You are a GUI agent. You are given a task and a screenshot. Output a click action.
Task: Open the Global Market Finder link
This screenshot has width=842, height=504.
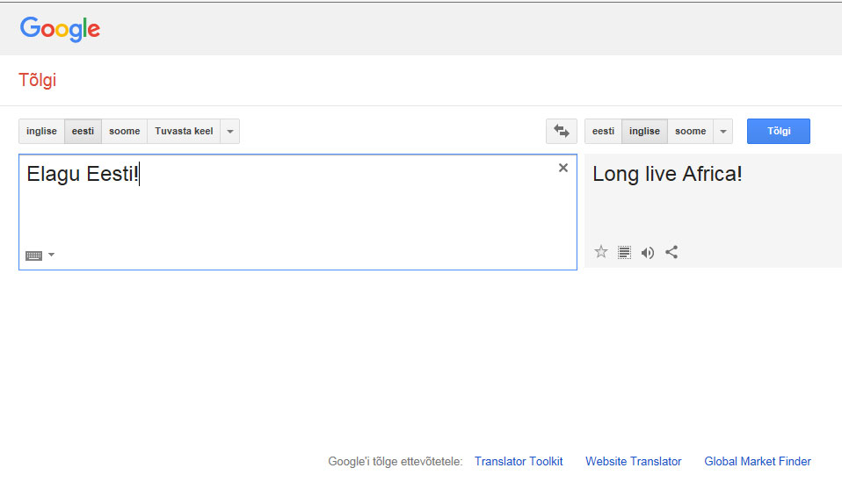pos(757,461)
